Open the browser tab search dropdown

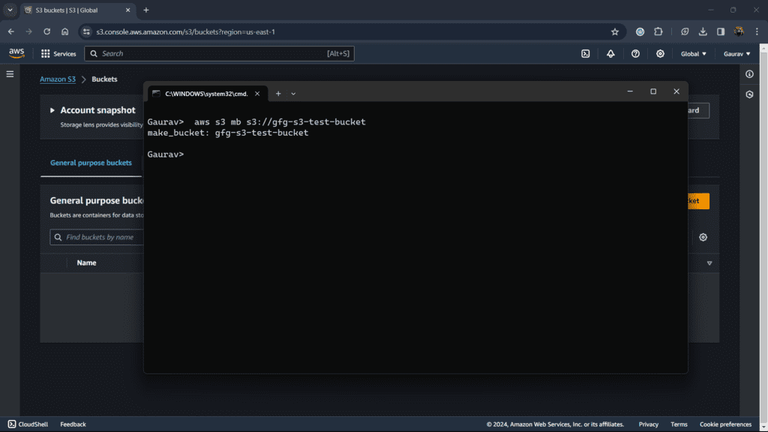coord(10,10)
